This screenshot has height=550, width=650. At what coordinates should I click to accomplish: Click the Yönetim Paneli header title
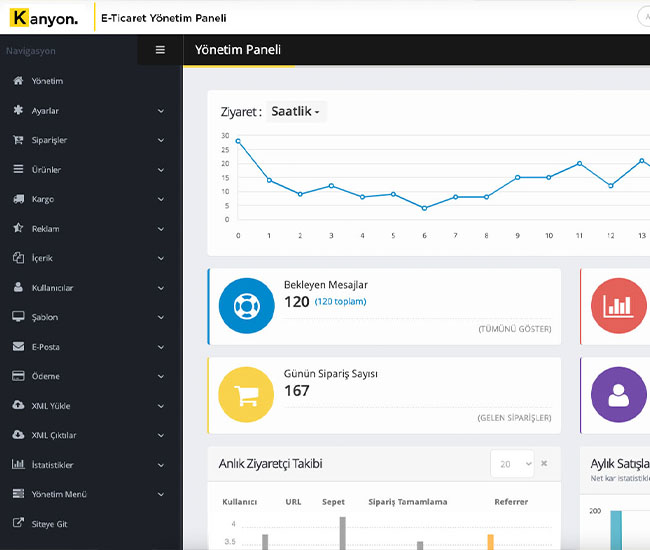(238, 50)
